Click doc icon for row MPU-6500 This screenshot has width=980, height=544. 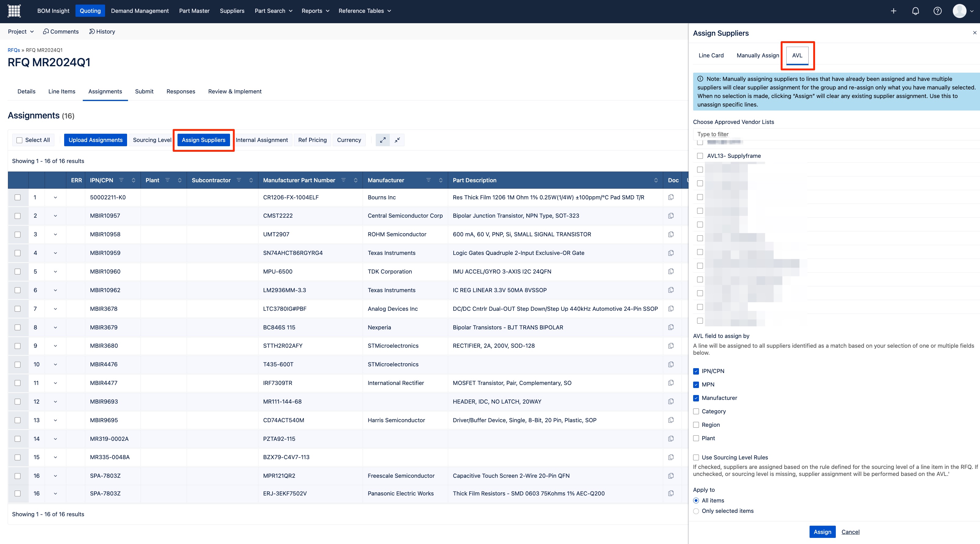(671, 271)
